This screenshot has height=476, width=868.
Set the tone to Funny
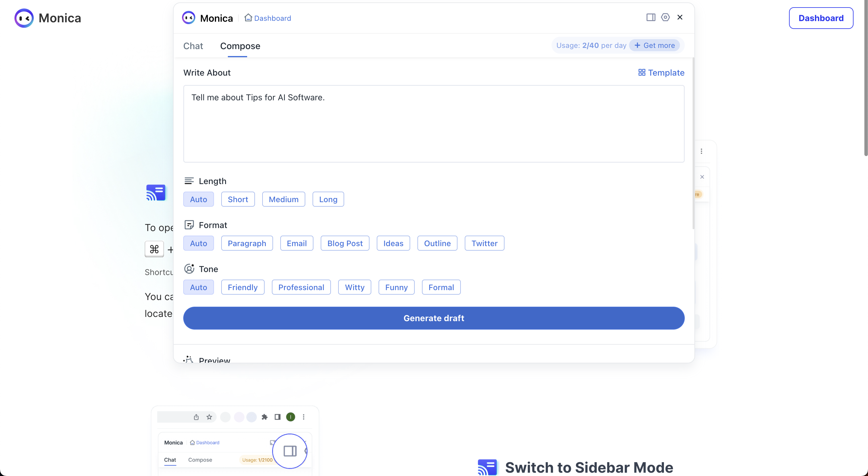396,287
